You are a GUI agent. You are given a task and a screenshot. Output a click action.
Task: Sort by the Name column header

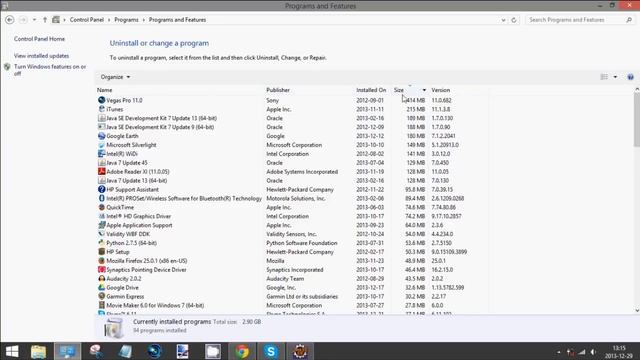pyautogui.click(x=104, y=90)
